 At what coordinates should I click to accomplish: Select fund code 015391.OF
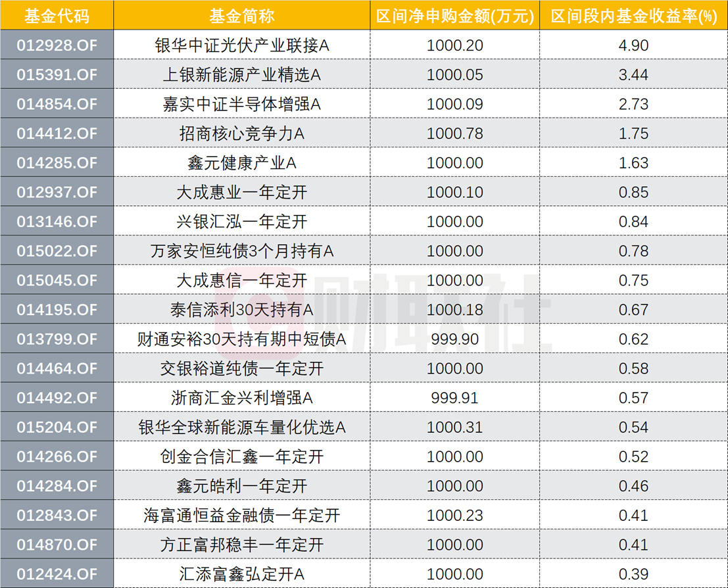pyautogui.click(x=57, y=75)
